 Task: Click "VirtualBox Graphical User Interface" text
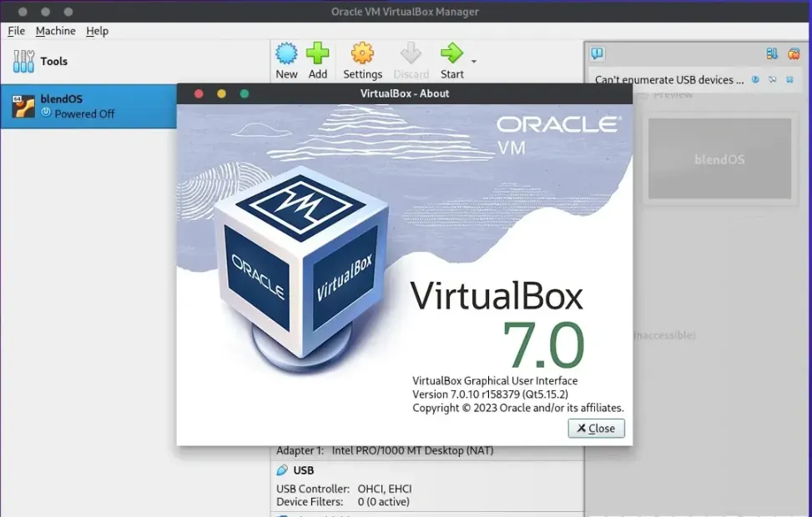tap(495, 381)
